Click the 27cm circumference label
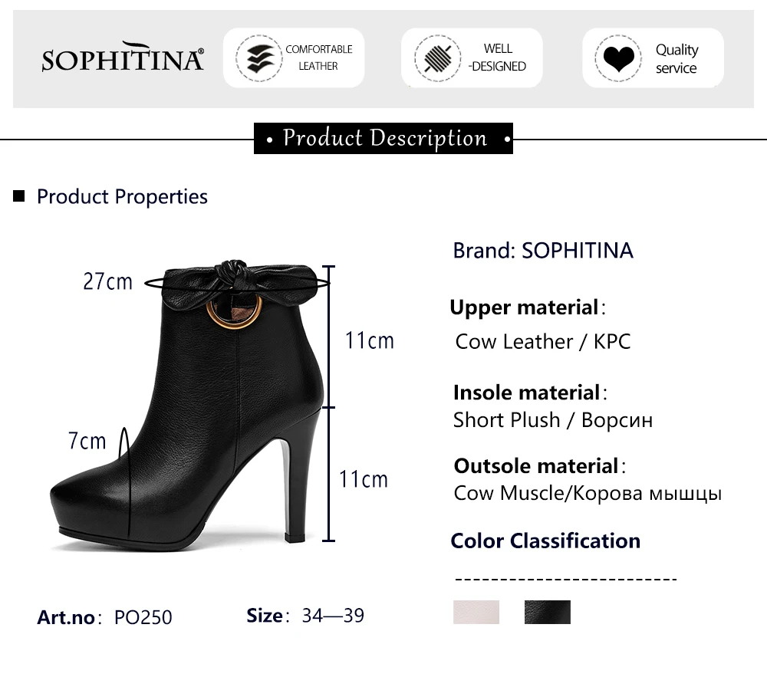 tap(107, 281)
